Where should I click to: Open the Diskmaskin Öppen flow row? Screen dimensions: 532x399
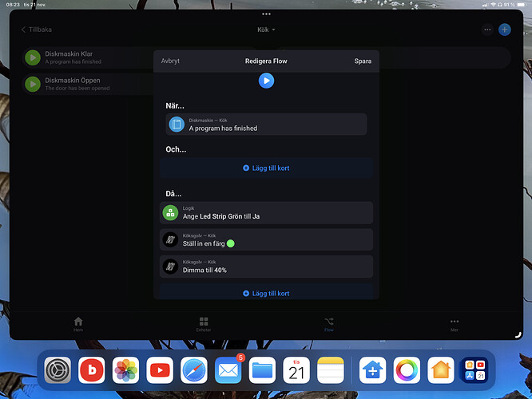tap(88, 84)
